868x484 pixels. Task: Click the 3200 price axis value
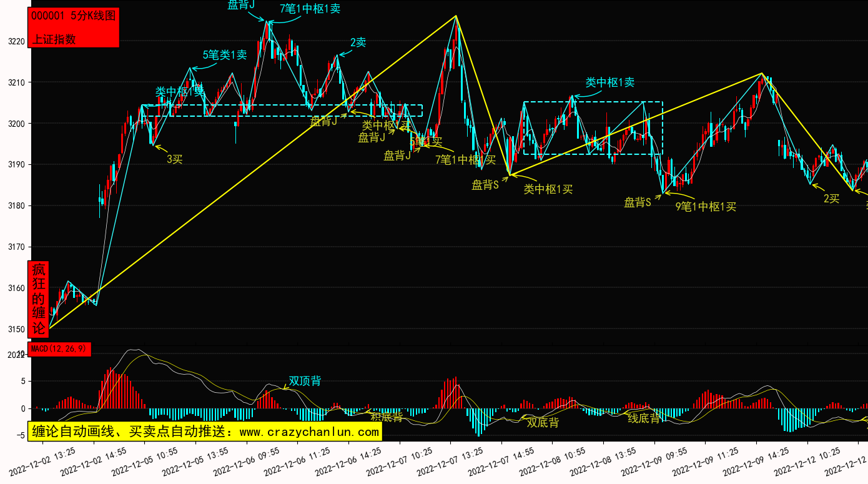16,124
